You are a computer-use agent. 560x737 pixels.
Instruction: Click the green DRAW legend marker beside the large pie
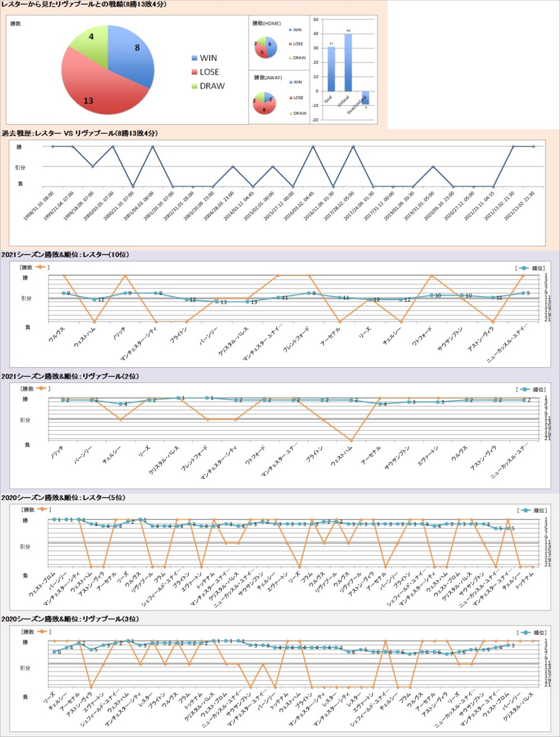click(194, 86)
